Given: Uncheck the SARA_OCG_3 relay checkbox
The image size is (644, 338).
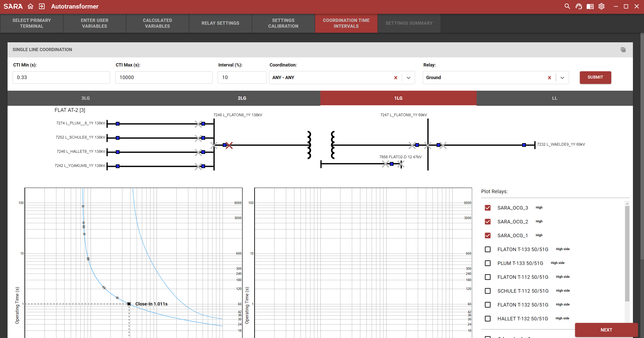Looking at the screenshot, I should coord(488,208).
